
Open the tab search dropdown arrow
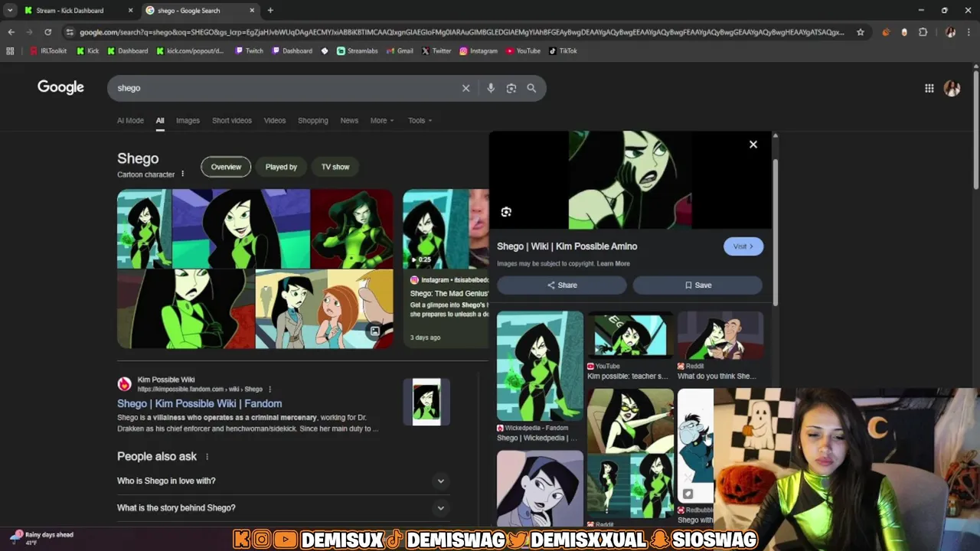[x=10, y=11]
